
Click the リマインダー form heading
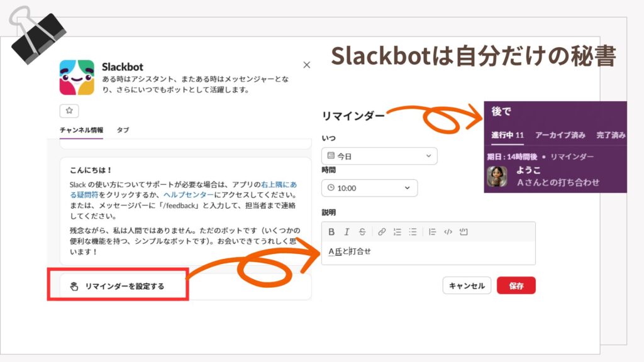(x=353, y=116)
